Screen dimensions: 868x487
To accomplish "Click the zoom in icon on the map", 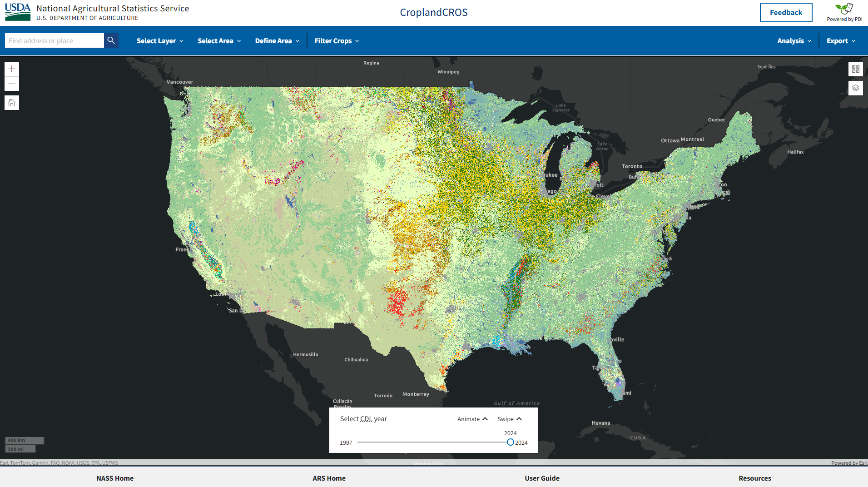I will 12,69.
